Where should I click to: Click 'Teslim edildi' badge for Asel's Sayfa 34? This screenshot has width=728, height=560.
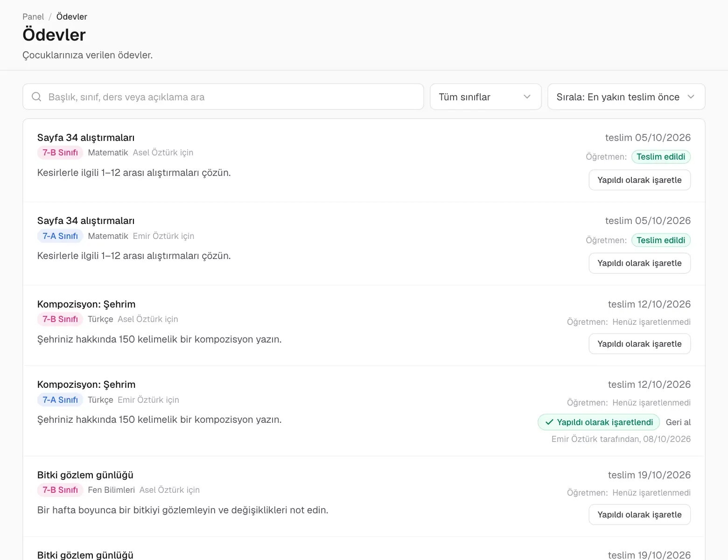[661, 157]
